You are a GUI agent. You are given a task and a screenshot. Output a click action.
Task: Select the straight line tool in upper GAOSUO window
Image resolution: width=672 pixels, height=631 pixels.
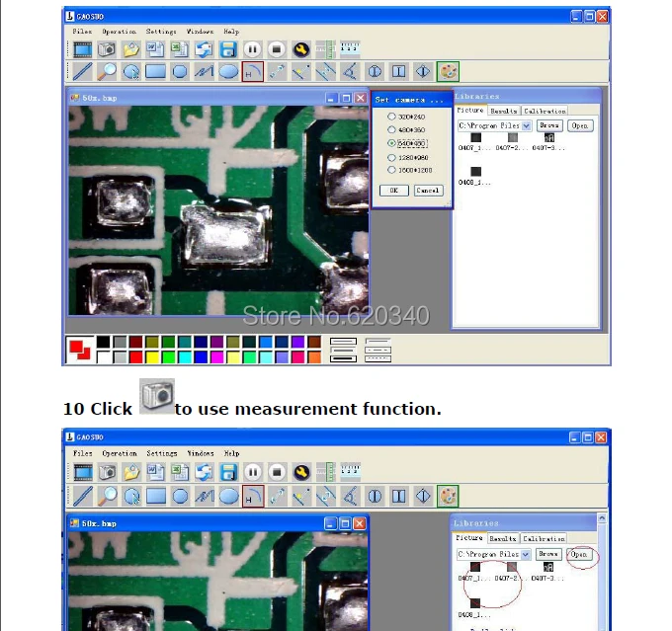click(82, 71)
